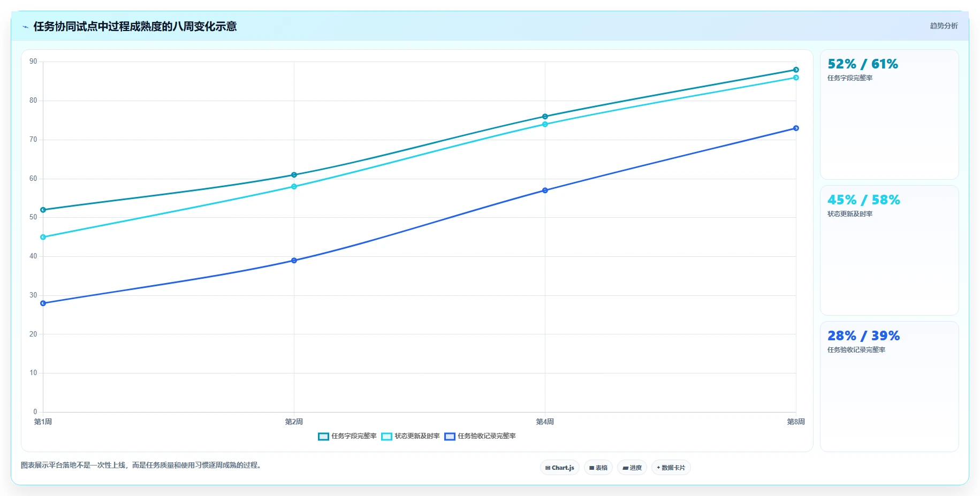
Task: Click the trend icon beside the chart title
Action: point(25,27)
